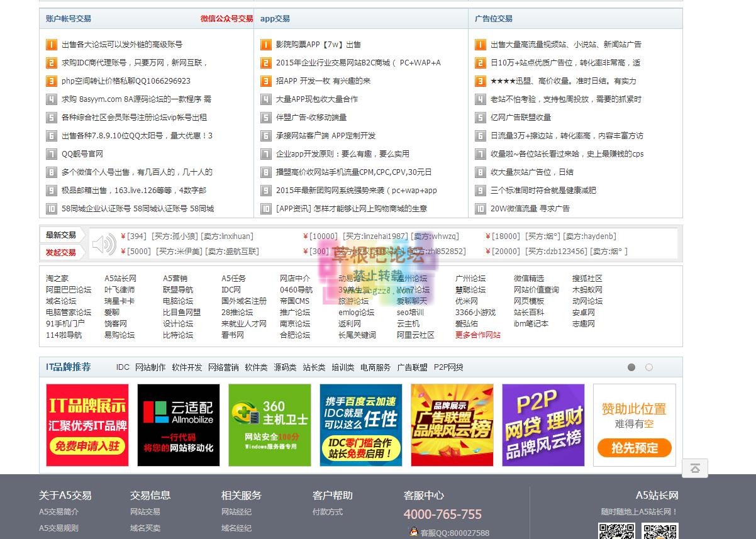
Task: Open the 微信公众号交易 link
Action: [226, 19]
